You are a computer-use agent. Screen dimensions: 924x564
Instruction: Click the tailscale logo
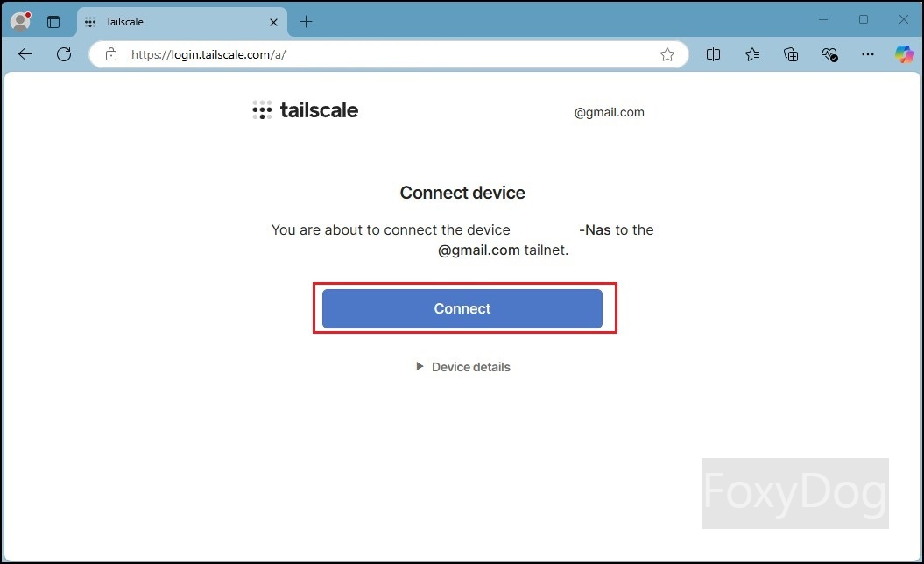click(306, 110)
